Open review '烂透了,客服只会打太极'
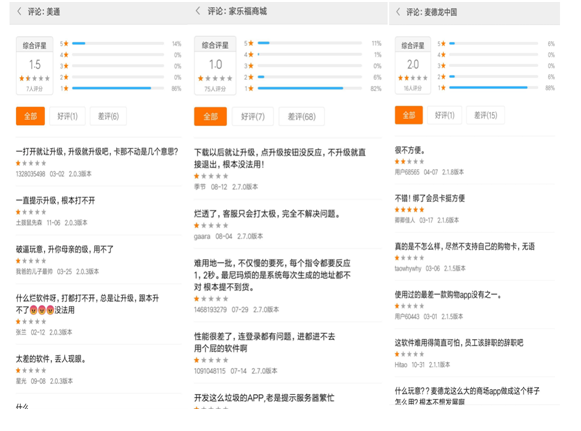The width and height of the screenshot is (581, 431). point(267,213)
